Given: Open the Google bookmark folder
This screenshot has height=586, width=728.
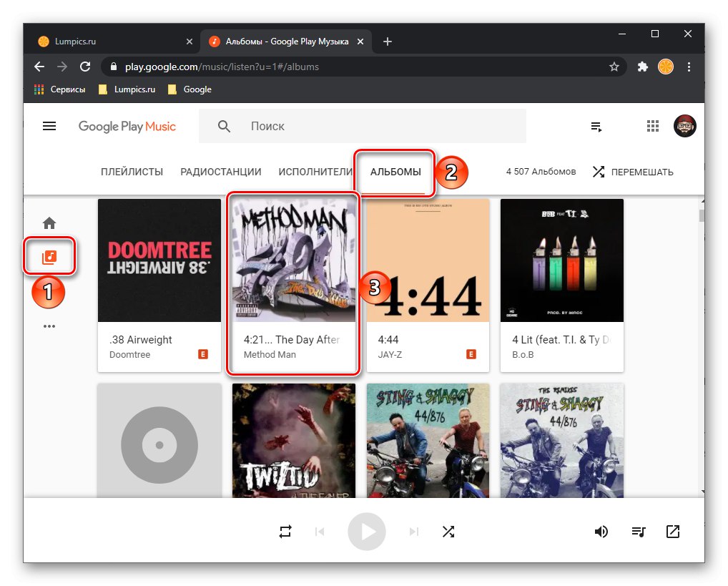Looking at the screenshot, I should click(x=190, y=89).
